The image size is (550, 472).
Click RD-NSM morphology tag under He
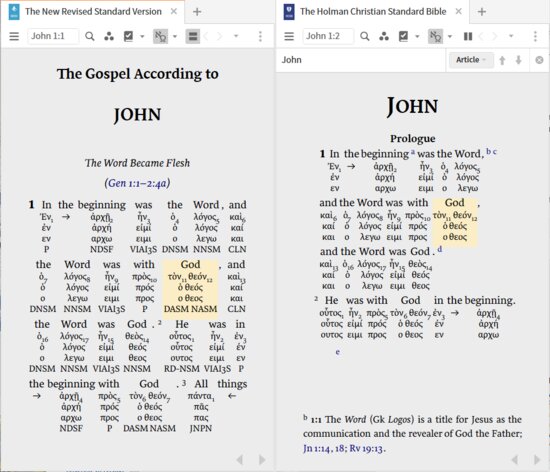pyautogui.click(x=182, y=369)
